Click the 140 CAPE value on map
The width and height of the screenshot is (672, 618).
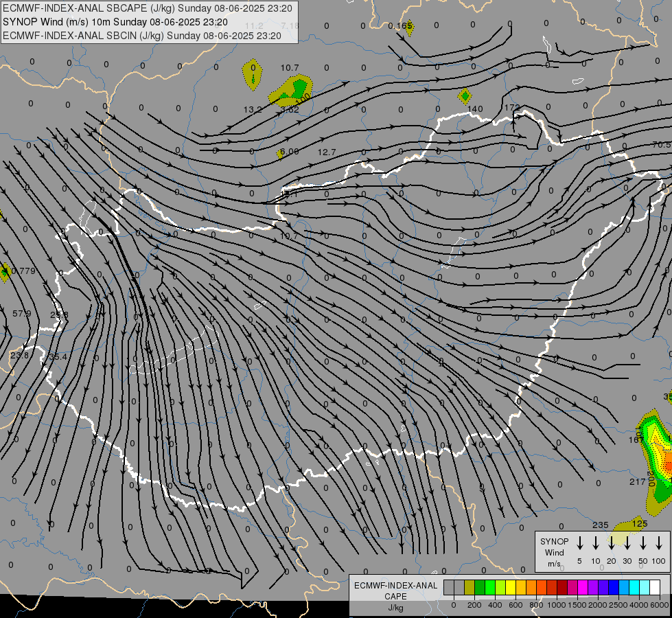click(475, 109)
